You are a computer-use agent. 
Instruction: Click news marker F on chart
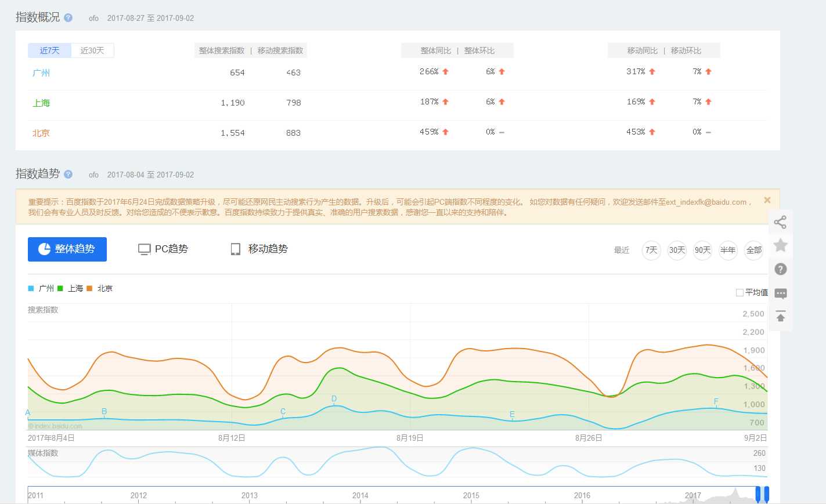pyautogui.click(x=716, y=401)
